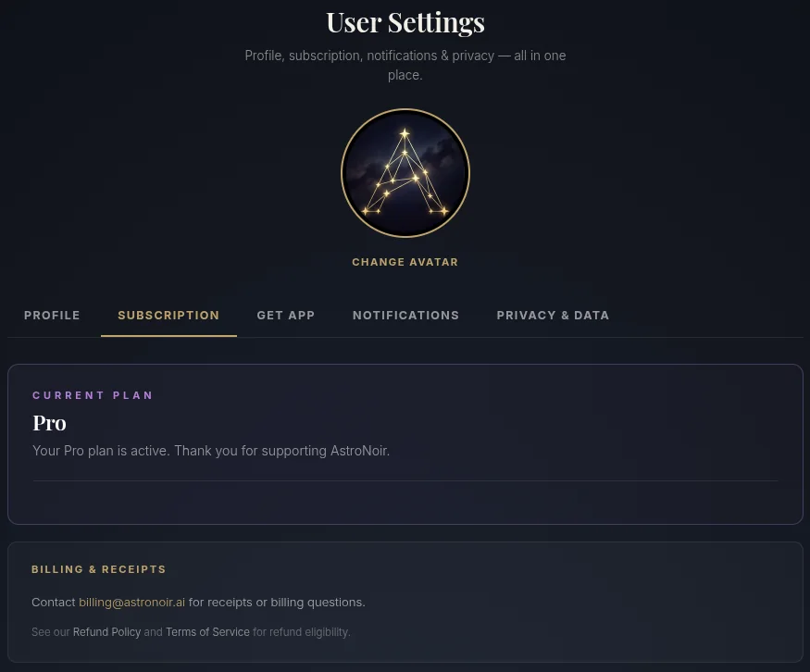Click the divider line in the plan card
This screenshot has height=672, width=810.
click(405, 481)
